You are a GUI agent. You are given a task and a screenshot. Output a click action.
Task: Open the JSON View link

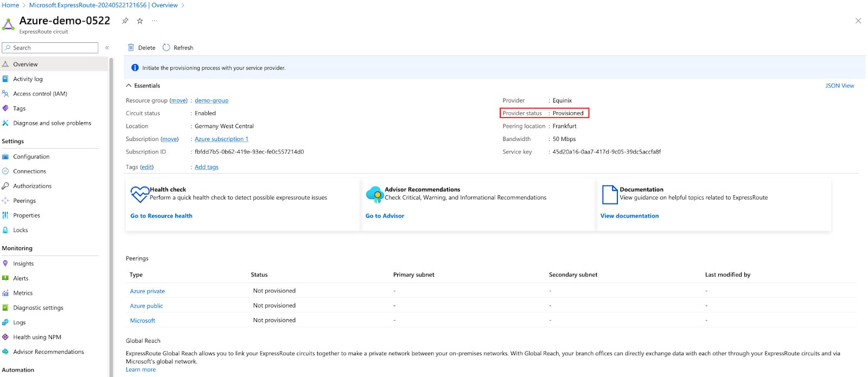pos(840,86)
